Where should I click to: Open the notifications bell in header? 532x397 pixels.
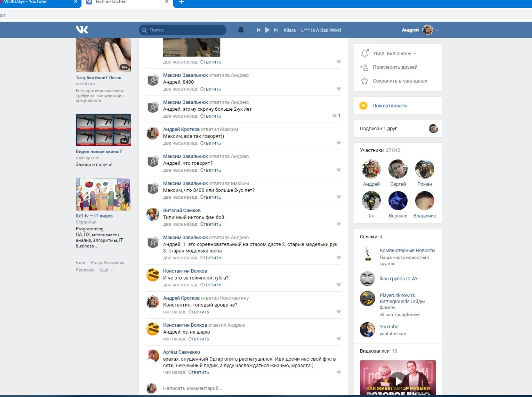pos(241,30)
